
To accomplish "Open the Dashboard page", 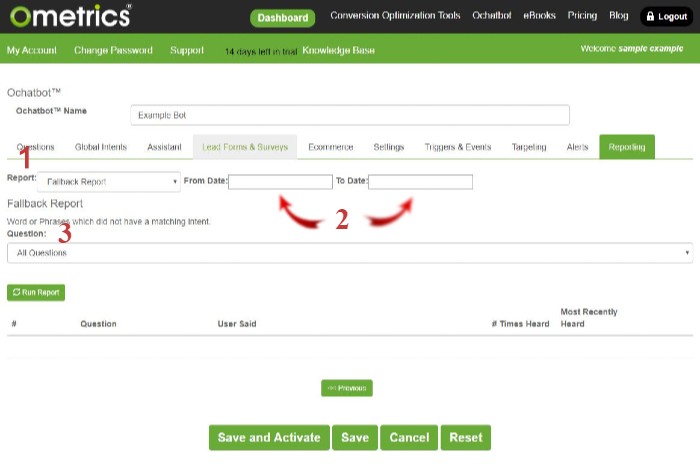I will [x=282, y=18].
